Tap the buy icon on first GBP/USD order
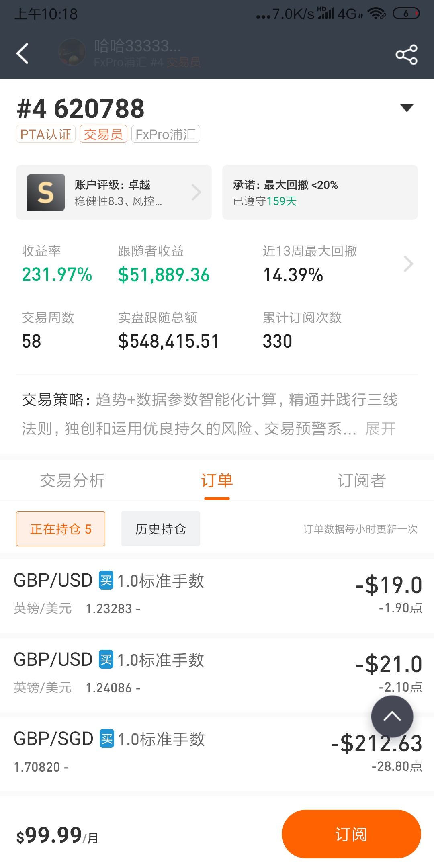 [106, 580]
